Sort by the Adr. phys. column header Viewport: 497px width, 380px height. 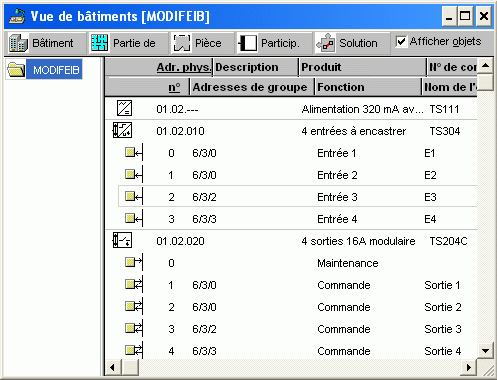click(159, 67)
